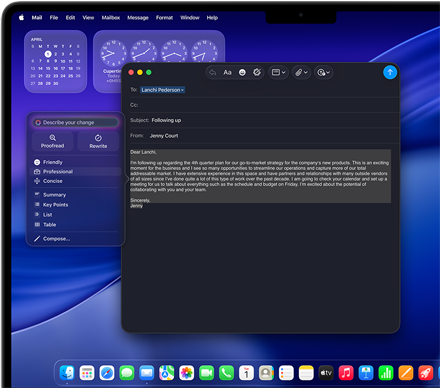Select Table in Writing Tools
This screenshot has height=388, width=440.
[x=76, y=225]
